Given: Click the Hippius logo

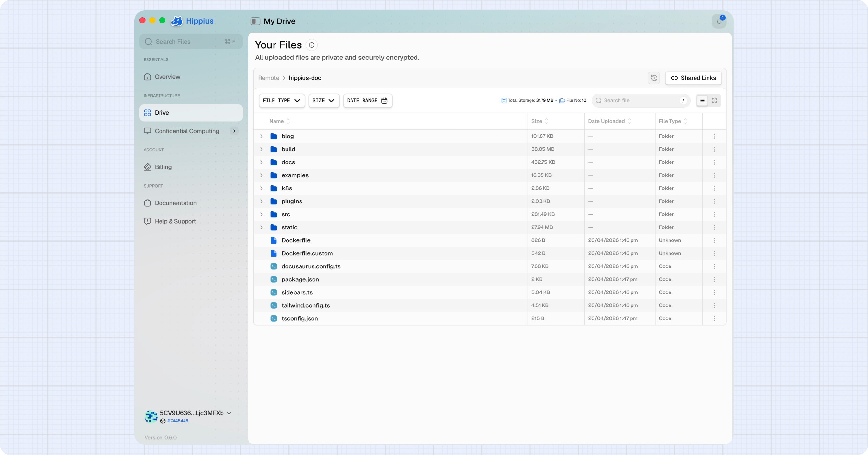Looking at the screenshot, I should pos(192,21).
